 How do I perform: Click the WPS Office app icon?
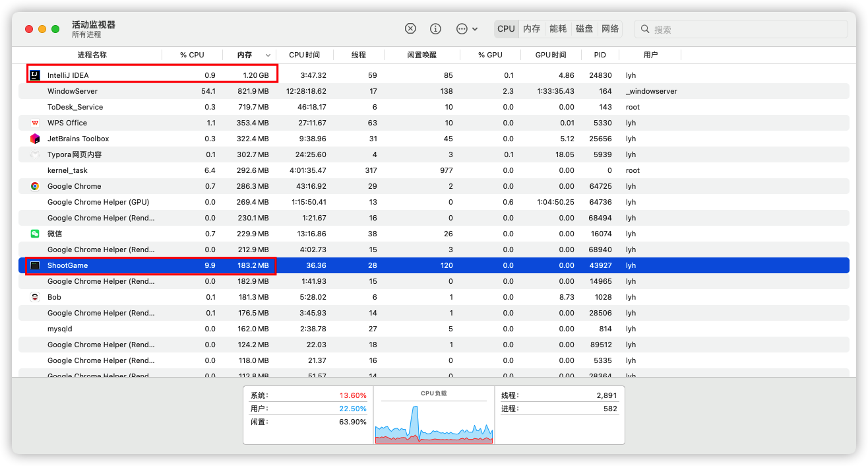(x=35, y=123)
